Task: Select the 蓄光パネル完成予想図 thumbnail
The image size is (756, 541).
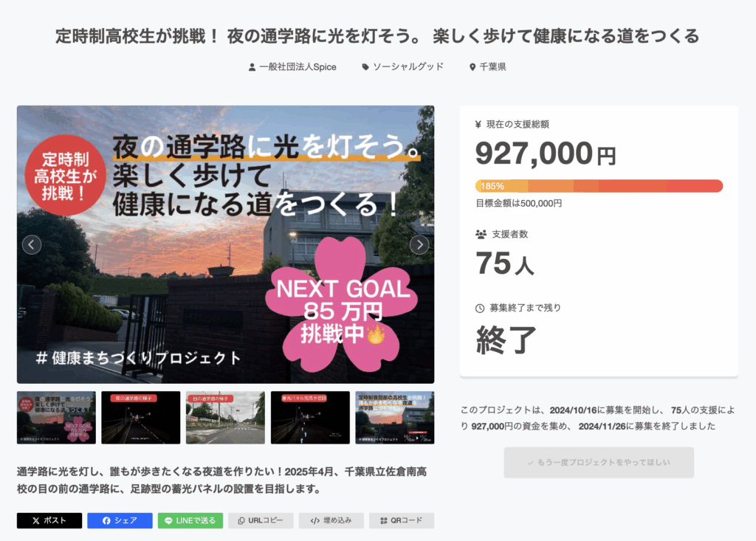Action: coord(310,418)
